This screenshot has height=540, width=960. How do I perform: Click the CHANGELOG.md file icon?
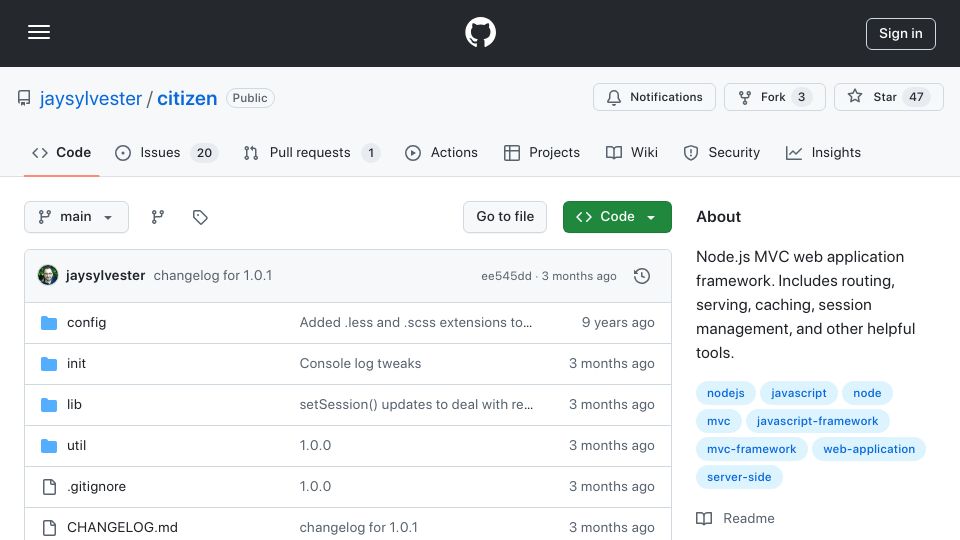pos(49,528)
